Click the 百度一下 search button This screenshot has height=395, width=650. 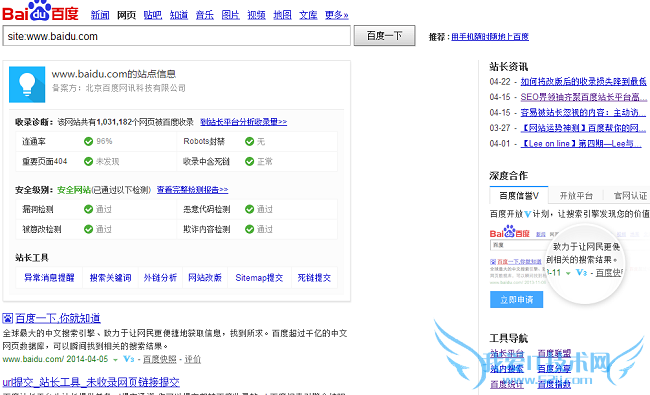pos(384,36)
